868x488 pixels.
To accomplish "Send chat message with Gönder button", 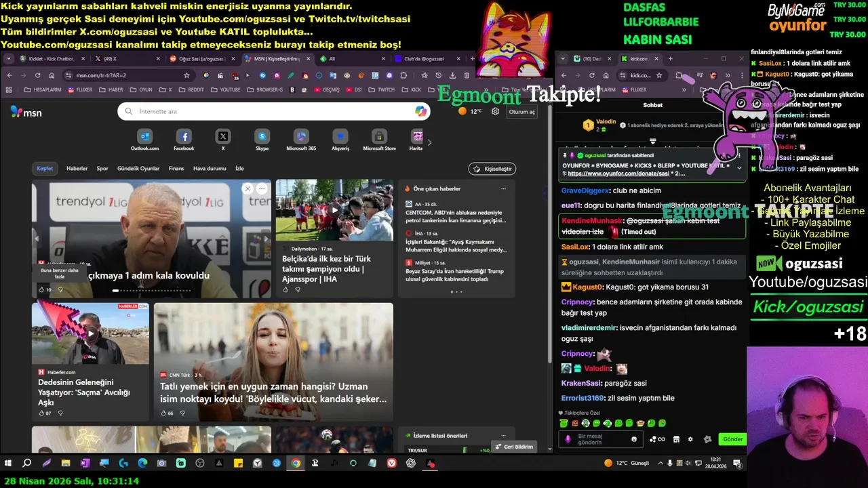I will (x=732, y=439).
